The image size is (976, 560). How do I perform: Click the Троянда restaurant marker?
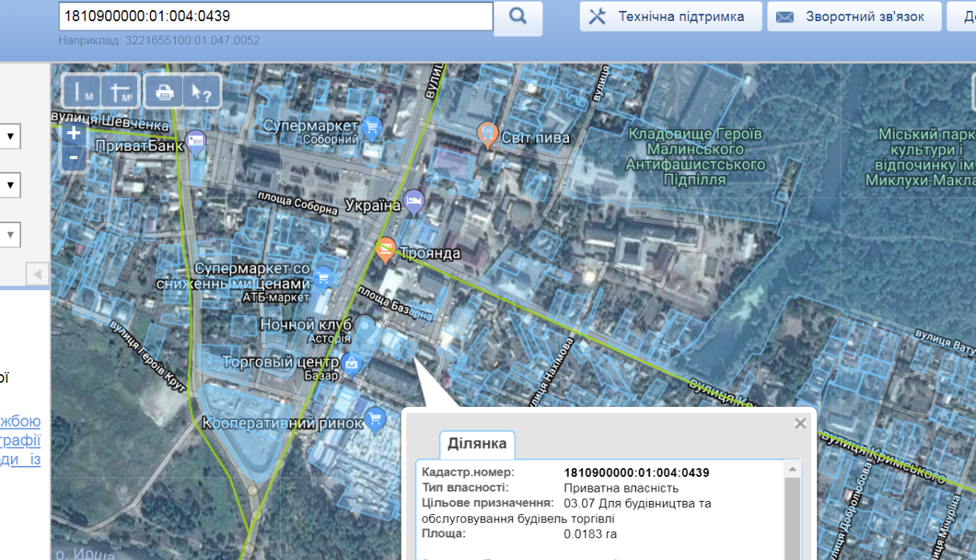pyautogui.click(x=384, y=250)
